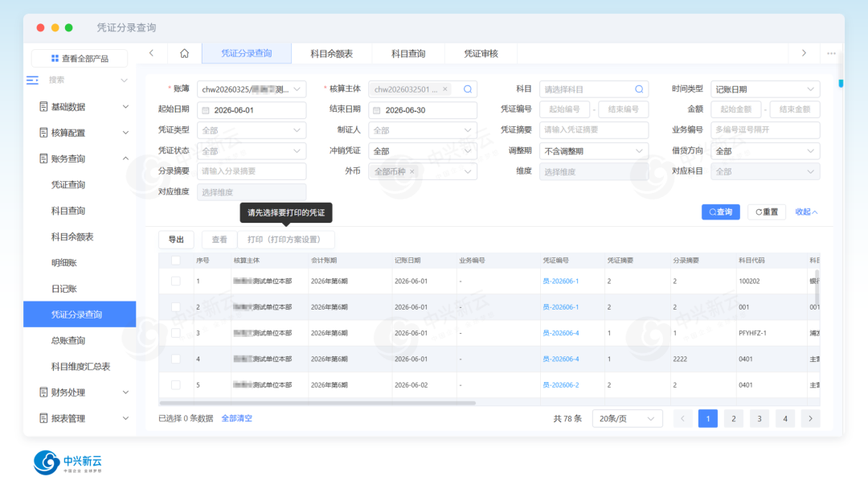Tick the checkbox for row 4
This screenshot has width=868, height=489.
pyautogui.click(x=175, y=359)
